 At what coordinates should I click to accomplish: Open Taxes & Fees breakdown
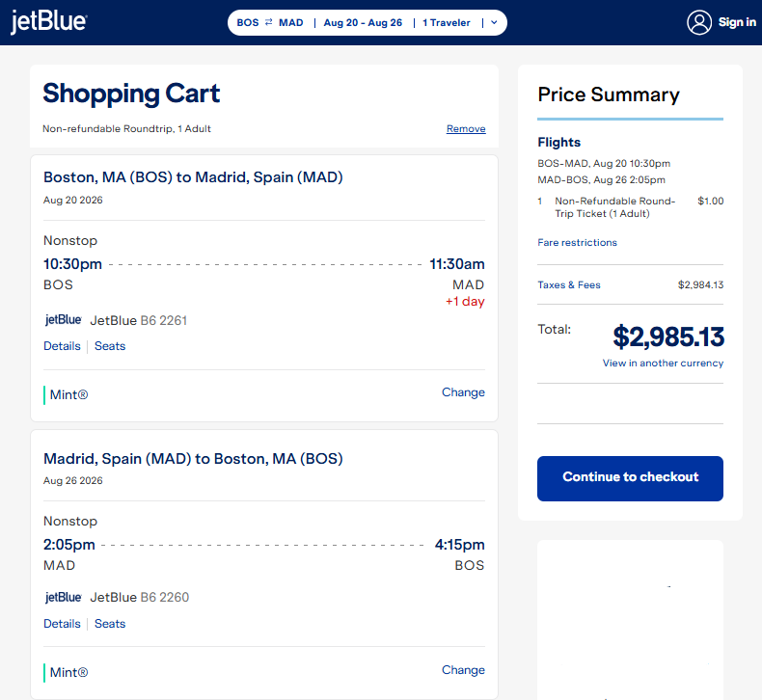tap(568, 284)
